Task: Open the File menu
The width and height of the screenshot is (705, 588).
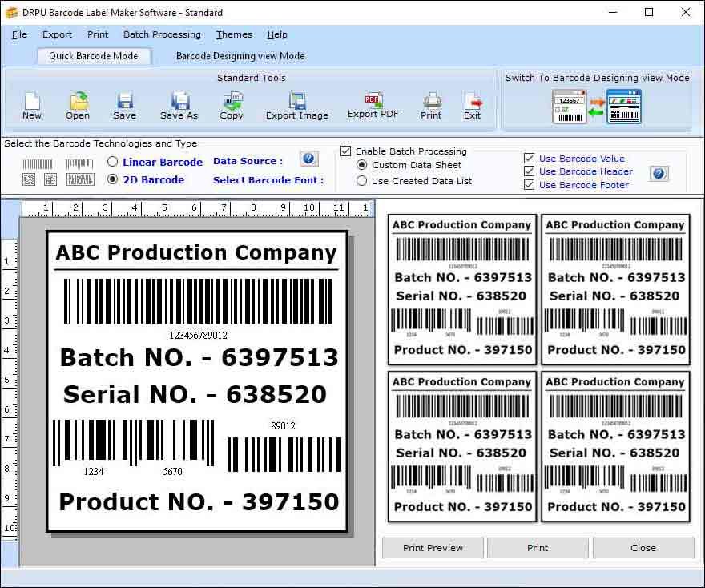Action: pyautogui.click(x=19, y=34)
